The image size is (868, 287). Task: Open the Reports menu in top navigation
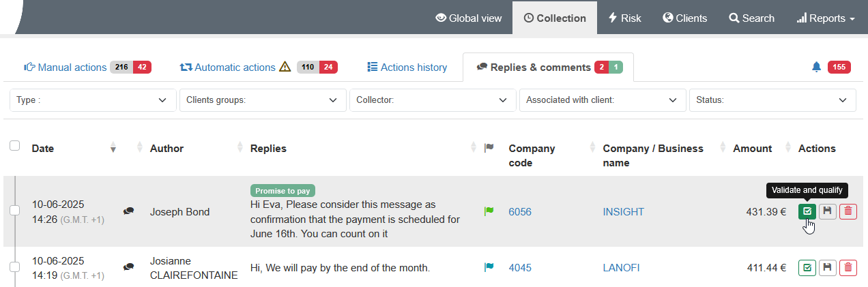tap(826, 18)
